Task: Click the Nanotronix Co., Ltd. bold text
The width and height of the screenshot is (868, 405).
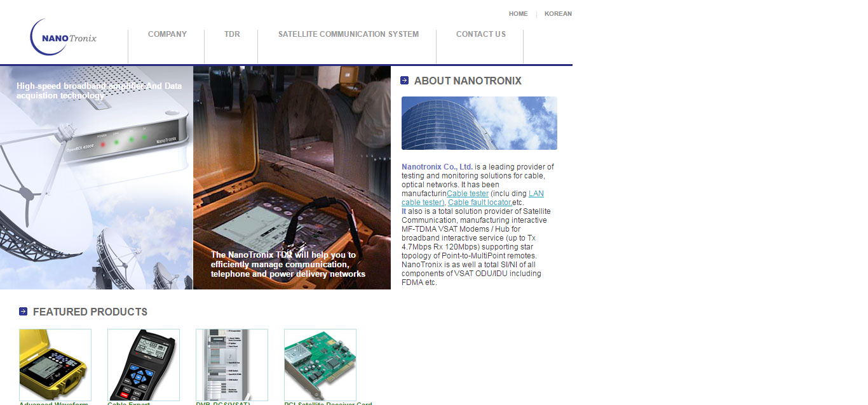Action: (x=437, y=167)
